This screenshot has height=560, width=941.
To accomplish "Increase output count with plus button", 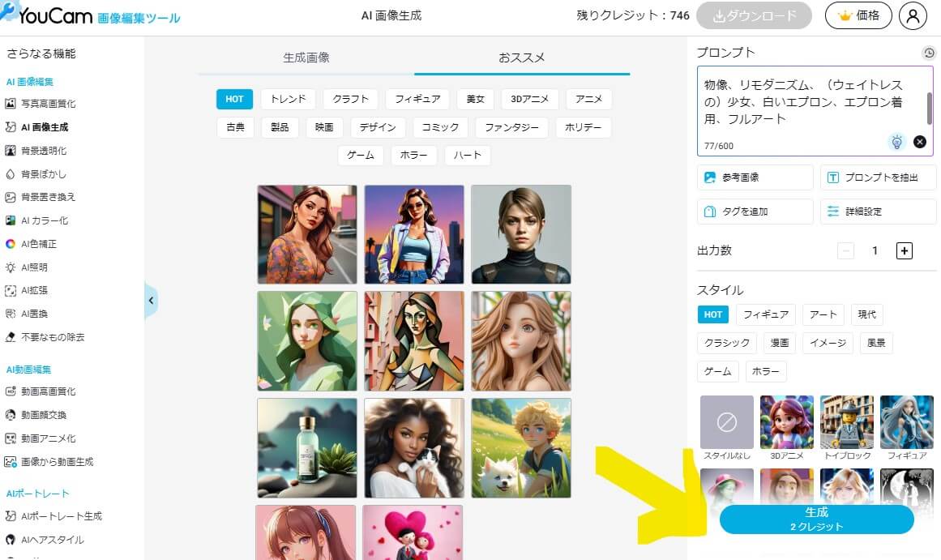I will tap(904, 250).
